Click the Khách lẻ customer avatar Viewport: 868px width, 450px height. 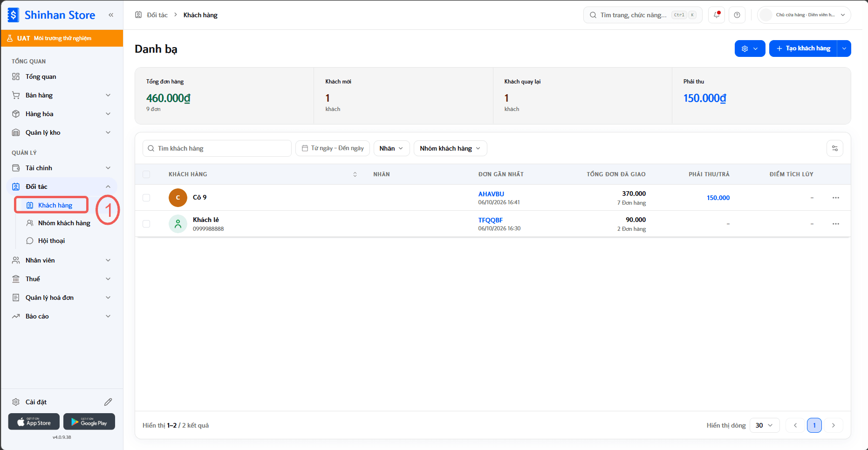point(178,224)
